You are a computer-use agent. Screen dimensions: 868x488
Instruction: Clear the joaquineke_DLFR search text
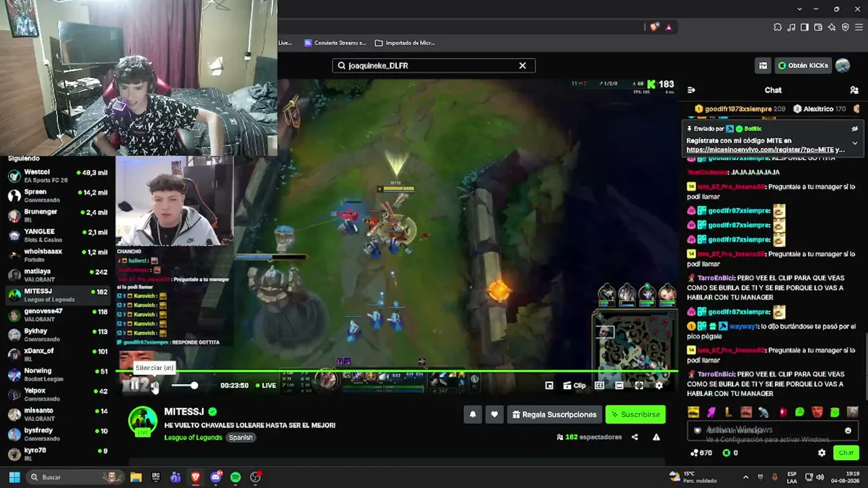522,66
